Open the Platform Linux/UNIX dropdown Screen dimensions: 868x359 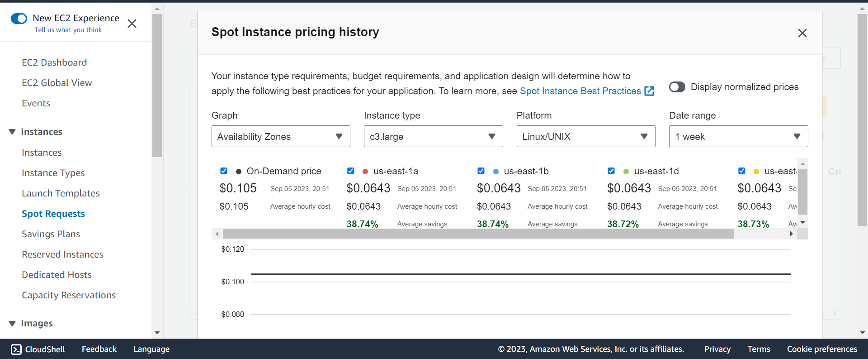tap(586, 136)
